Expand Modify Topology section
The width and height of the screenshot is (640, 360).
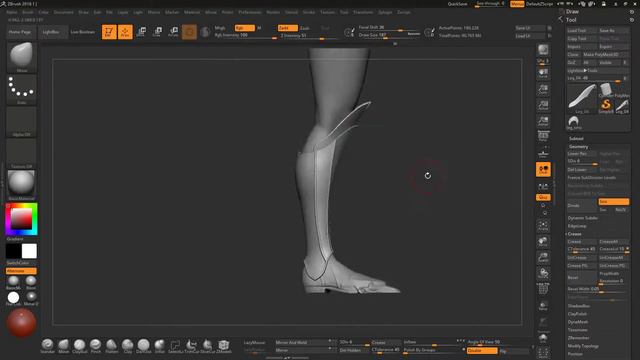click(583, 346)
